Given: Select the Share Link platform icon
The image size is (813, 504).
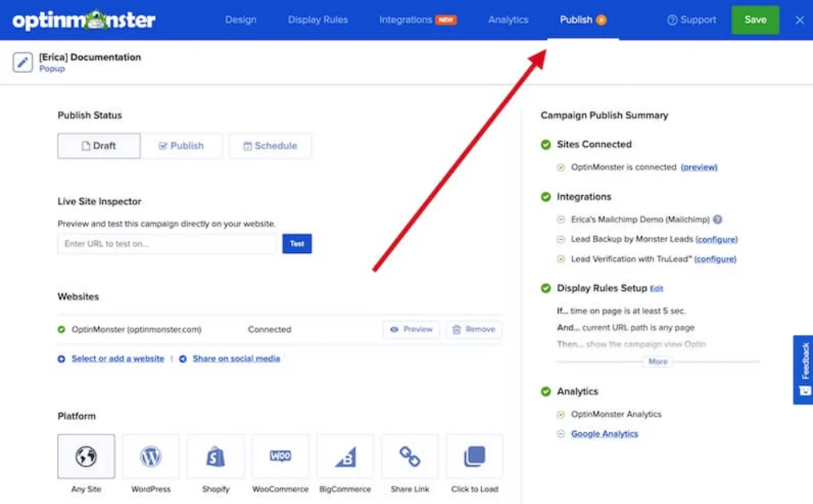Looking at the screenshot, I should coord(409,457).
